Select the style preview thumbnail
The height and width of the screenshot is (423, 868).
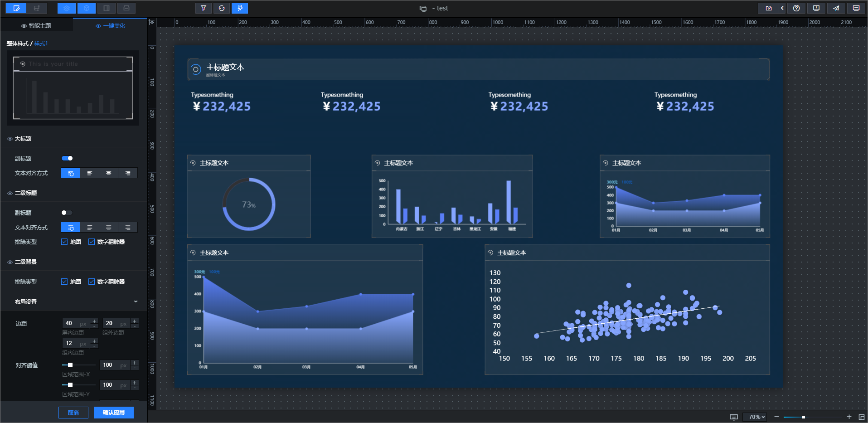pyautogui.click(x=73, y=88)
